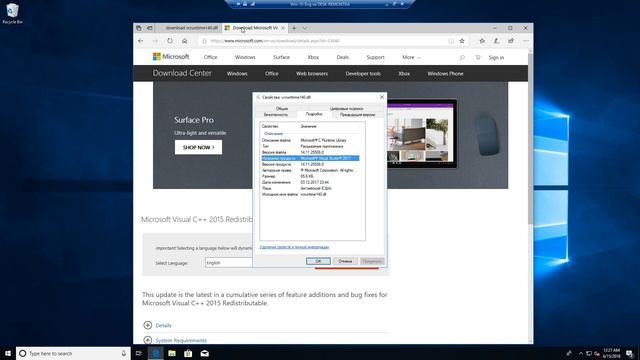Click Sign in on Microsoft site
Image resolution: width=640 pixels, height=360 pixels.
(496, 58)
